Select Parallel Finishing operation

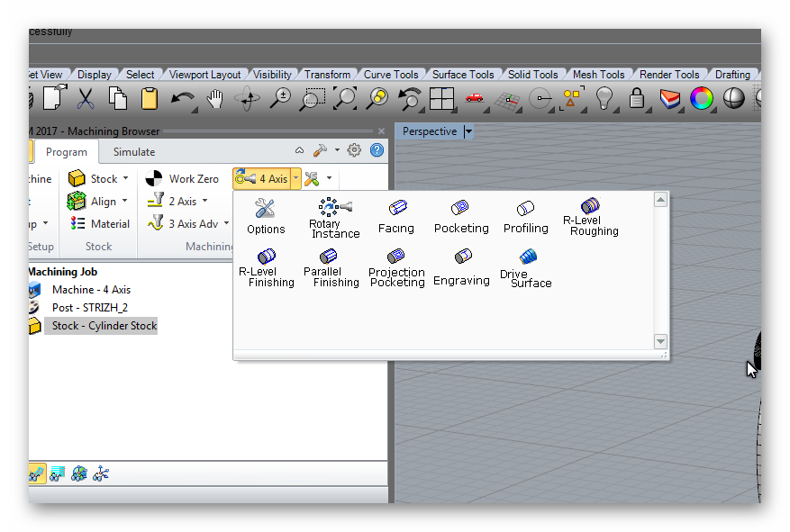[330, 268]
